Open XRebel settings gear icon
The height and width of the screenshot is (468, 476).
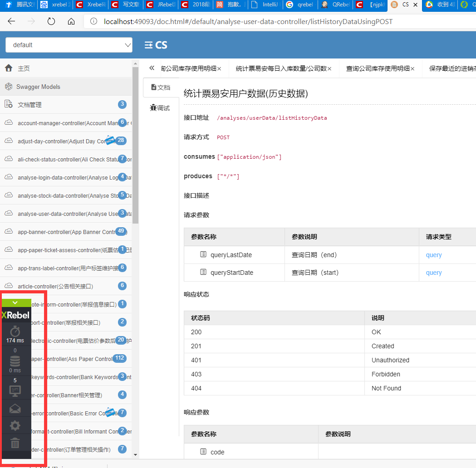click(15, 425)
